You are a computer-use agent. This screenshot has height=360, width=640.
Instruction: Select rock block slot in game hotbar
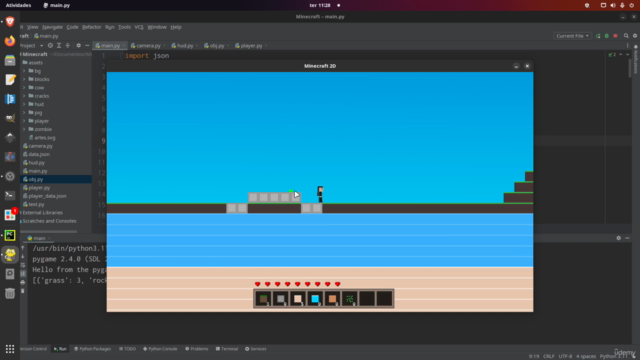(x=280, y=299)
